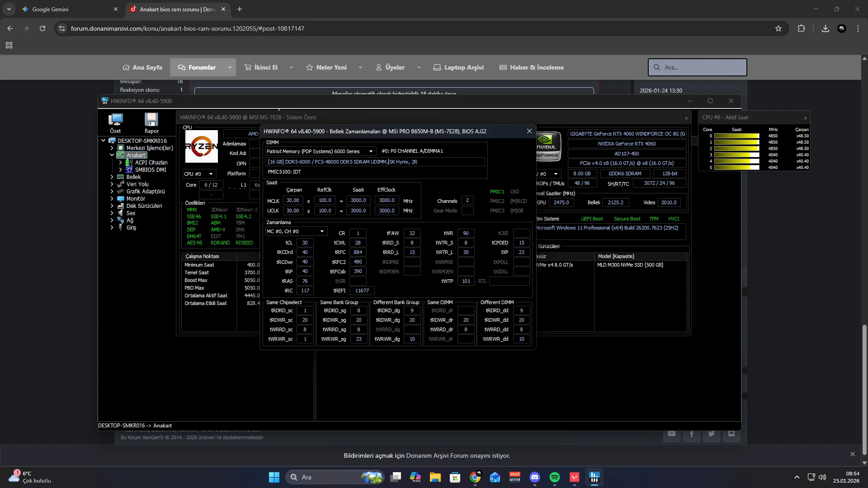Click the browser downloads icon

[825, 28]
